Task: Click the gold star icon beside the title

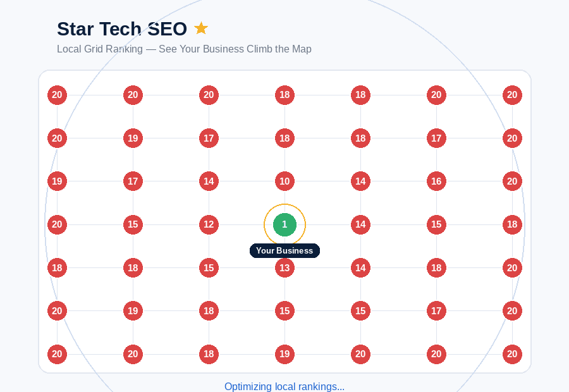Action: pyautogui.click(x=201, y=28)
